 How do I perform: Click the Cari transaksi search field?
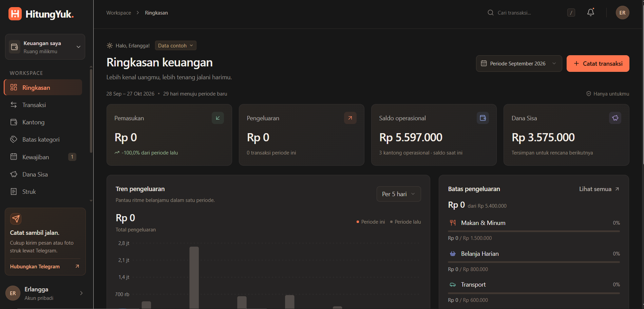[x=531, y=13]
